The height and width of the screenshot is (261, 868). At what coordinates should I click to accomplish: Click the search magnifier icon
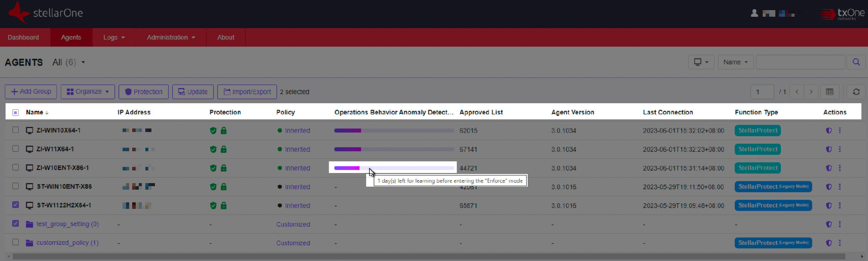click(x=856, y=62)
